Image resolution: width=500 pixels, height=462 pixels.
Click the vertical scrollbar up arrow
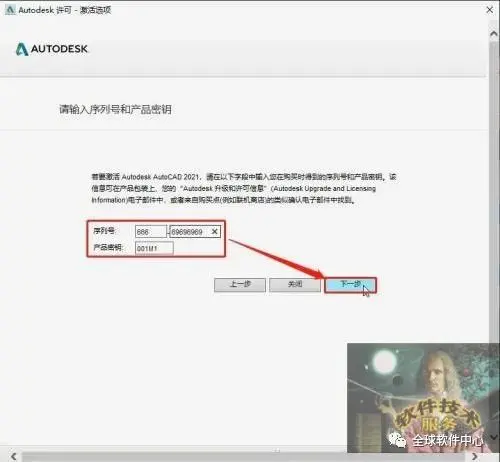494,34
